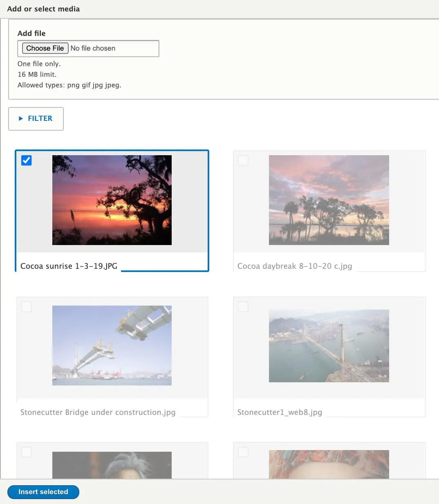Click the FILTER disclosure triangle
This screenshot has width=439, height=504.
click(21, 119)
